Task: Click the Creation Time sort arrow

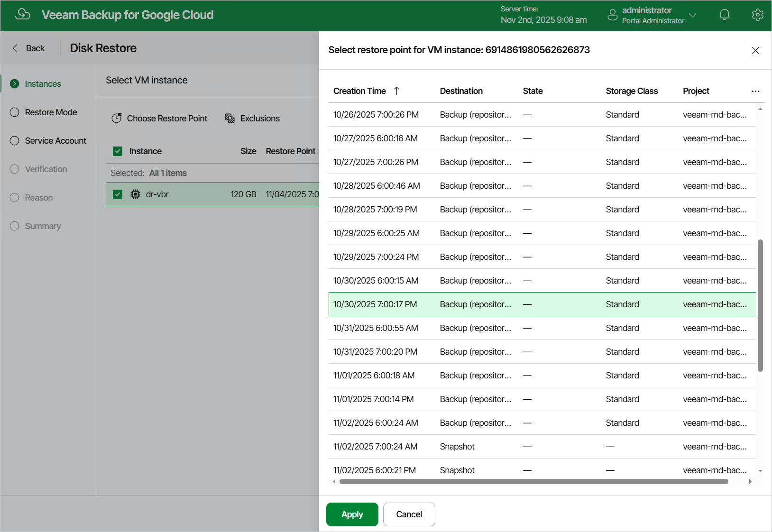Action: (397, 91)
